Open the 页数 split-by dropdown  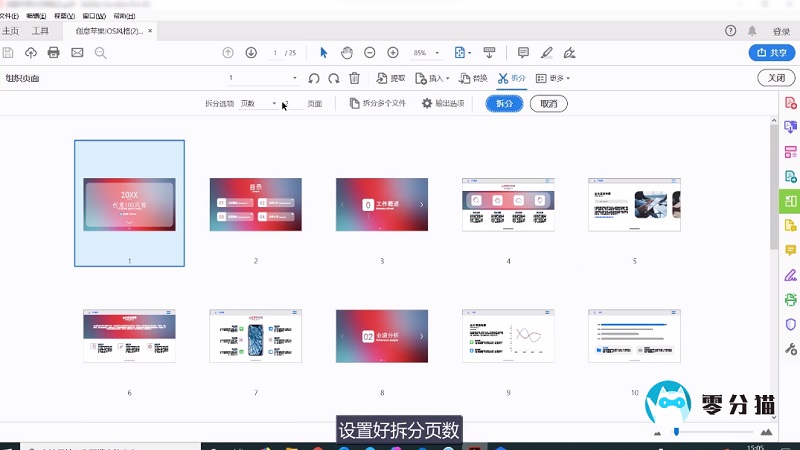pyautogui.click(x=259, y=103)
